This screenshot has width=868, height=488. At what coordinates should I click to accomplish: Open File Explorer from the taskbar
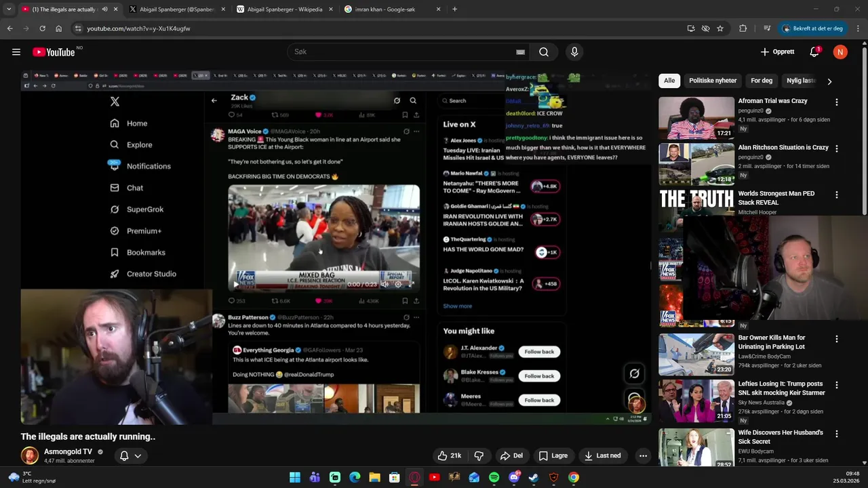(x=374, y=477)
